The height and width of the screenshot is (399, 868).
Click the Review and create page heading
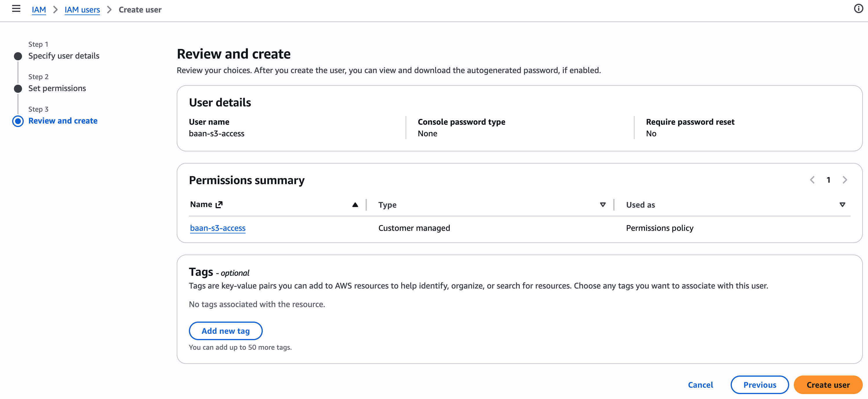click(234, 54)
